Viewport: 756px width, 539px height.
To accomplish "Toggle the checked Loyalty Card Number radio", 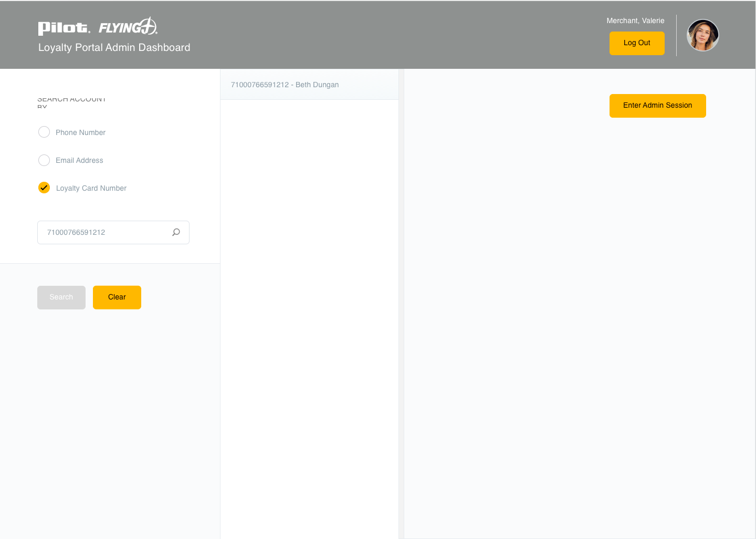I will click(44, 188).
